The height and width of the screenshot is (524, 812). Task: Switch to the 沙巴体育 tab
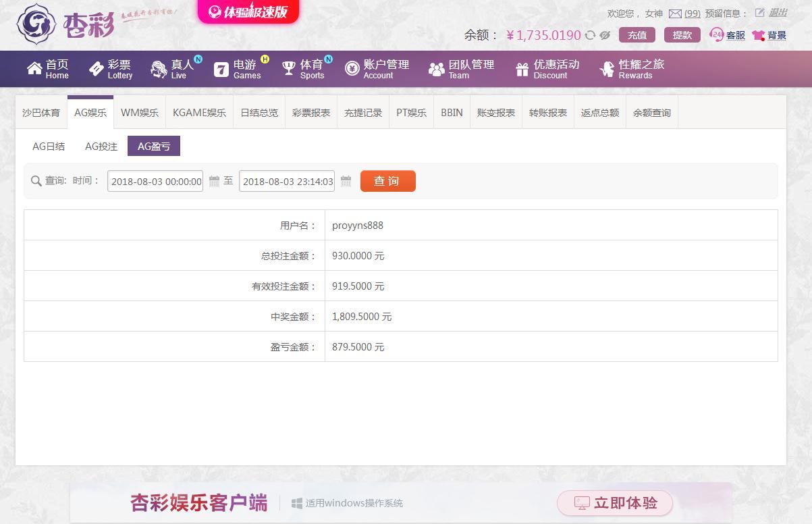pyautogui.click(x=41, y=113)
